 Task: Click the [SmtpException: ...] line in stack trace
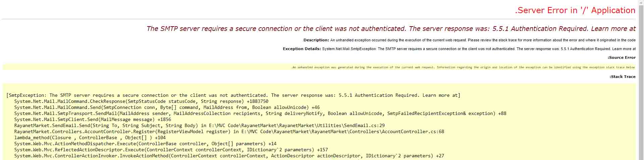[233, 95]
